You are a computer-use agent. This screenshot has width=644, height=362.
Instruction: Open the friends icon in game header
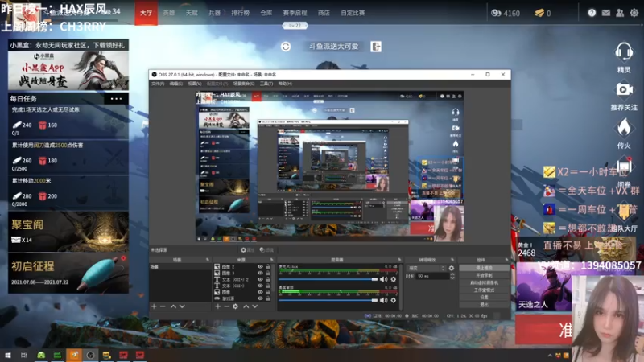tap(620, 13)
